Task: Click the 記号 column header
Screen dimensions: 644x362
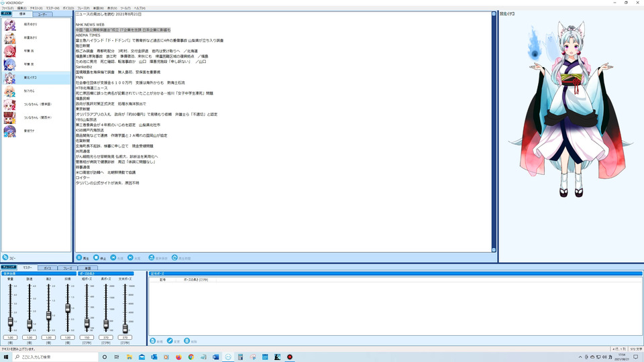Action: coord(162,280)
